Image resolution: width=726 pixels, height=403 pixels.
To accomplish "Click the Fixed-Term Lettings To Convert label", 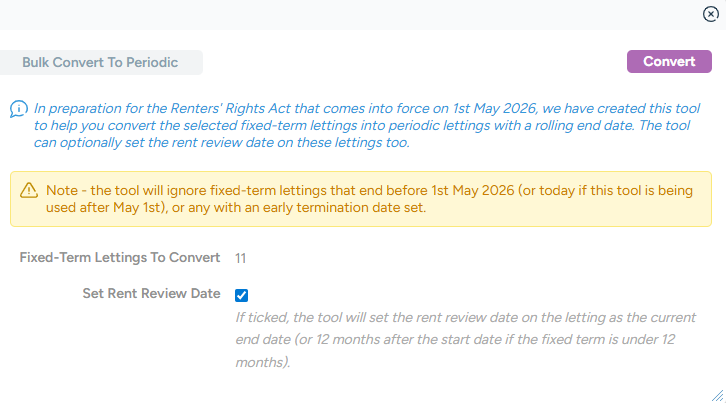I will (120, 258).
